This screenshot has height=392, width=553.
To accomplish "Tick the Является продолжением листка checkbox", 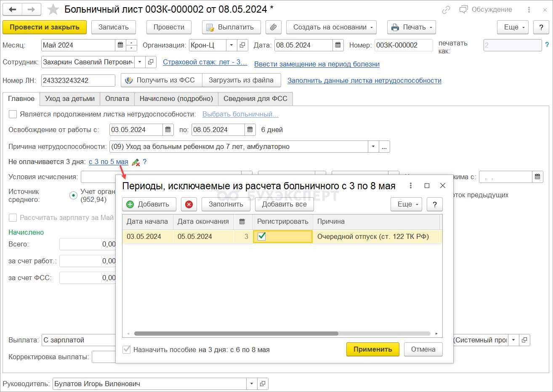I will coord(13,114).
